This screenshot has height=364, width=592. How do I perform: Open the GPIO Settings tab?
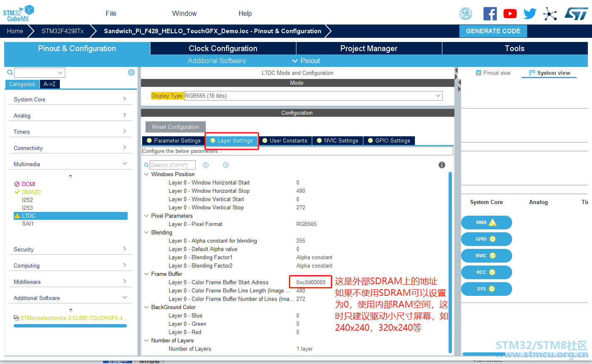click(x=389, y=140)
